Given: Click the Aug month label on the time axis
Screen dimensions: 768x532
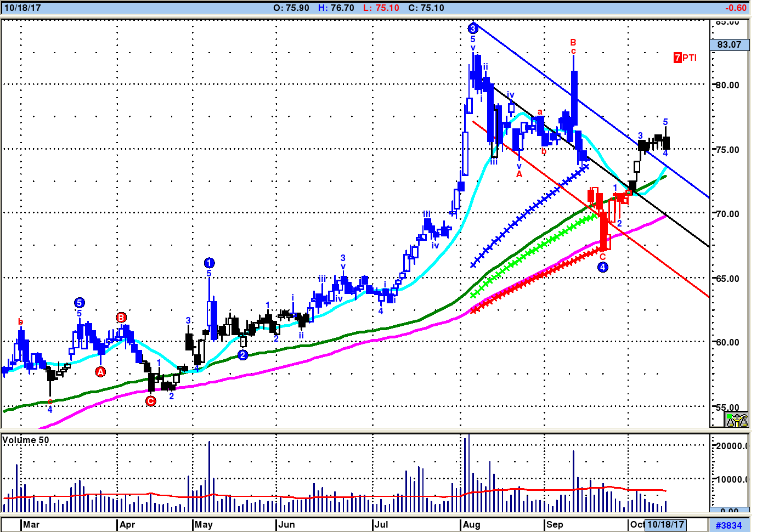Looking at the screenshot, I should (471, 524).
